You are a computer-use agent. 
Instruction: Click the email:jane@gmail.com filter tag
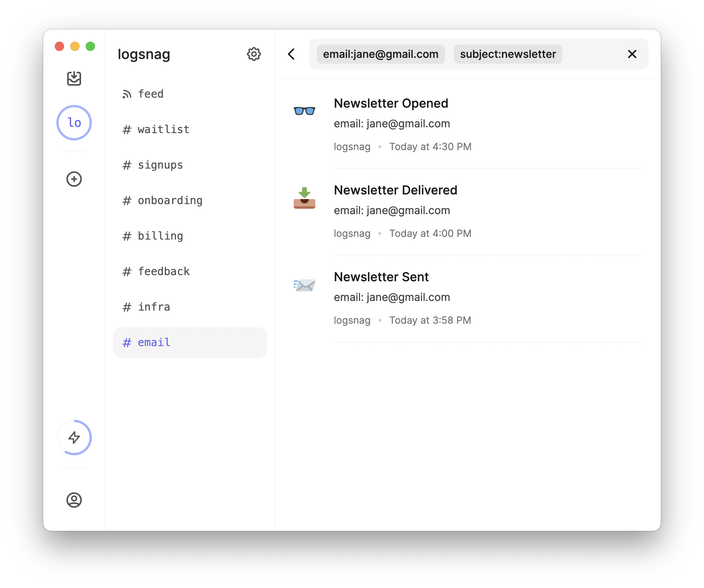(381, 54)
